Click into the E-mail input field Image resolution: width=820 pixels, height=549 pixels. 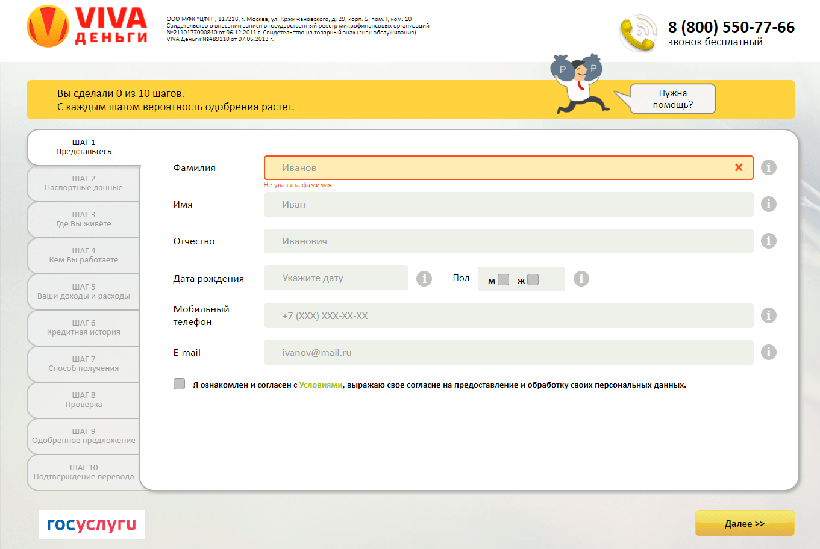pos(508,352)
